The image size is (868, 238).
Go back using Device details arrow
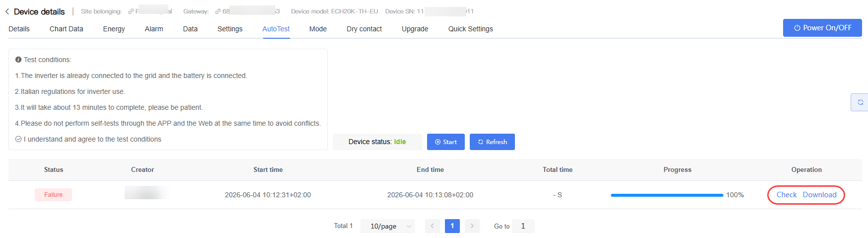(7, 11)
